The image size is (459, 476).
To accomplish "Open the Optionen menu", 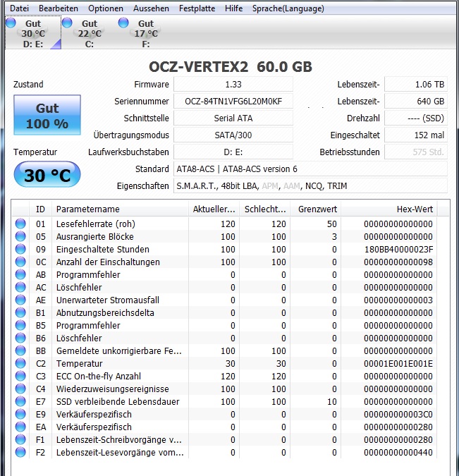I will pyautogui.click(x=106, y=8).
